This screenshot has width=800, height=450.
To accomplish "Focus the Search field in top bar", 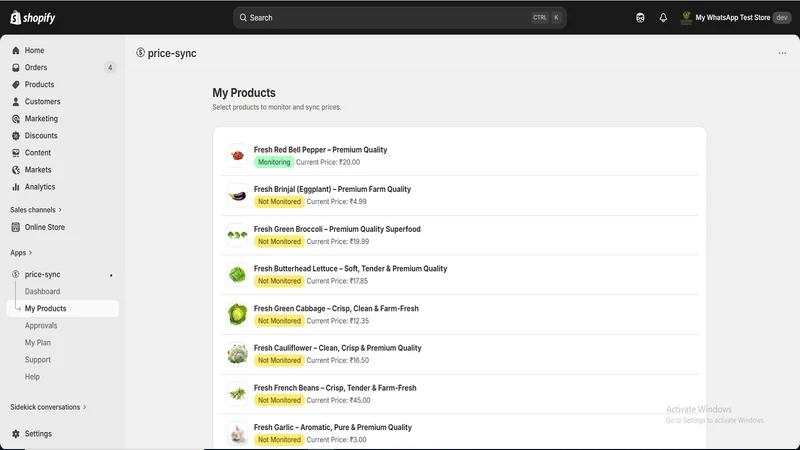I will click(399, 18).
